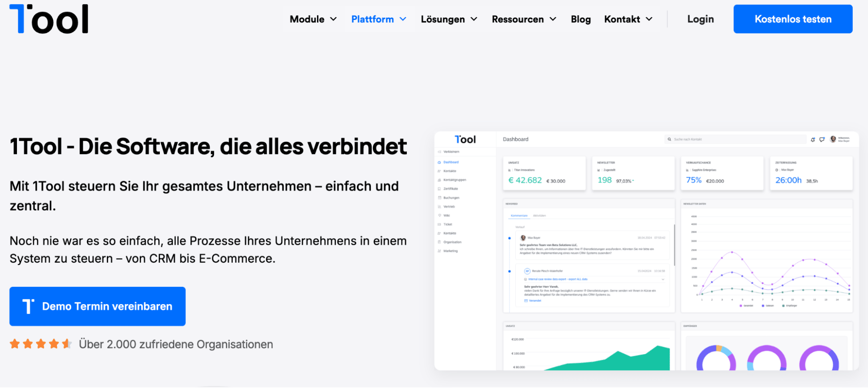The image size is (868, 388).
Task: Click the magnifier icon in dashboard search
Action: (670, 139)
